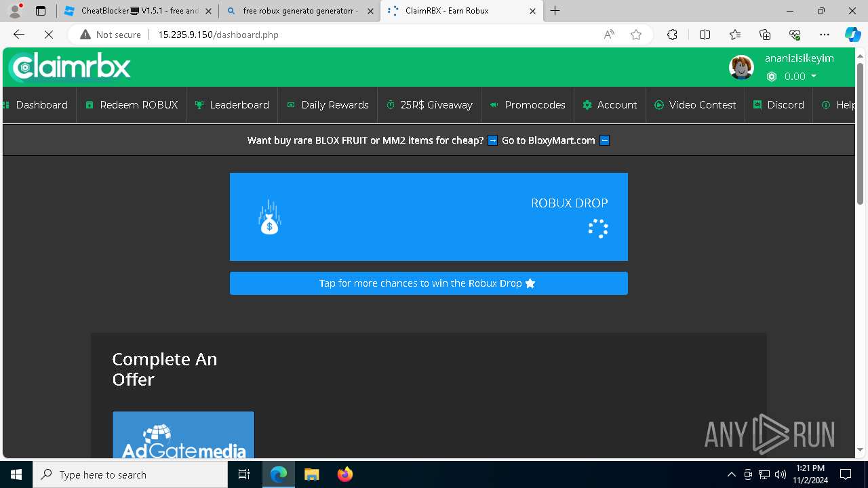
Task: Click the money bag icon in banner
Action: pos(270,218)
